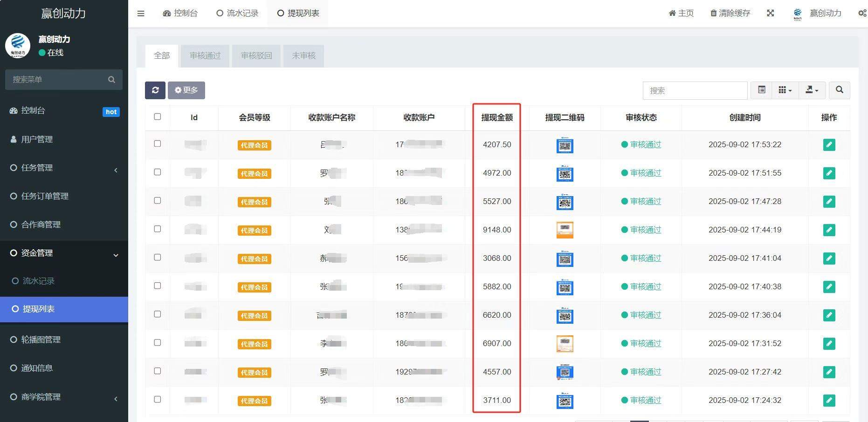This screenshot has width=868, height=422.
Task: Sort by the 提现金额 column header
Action: coord(497,117)
